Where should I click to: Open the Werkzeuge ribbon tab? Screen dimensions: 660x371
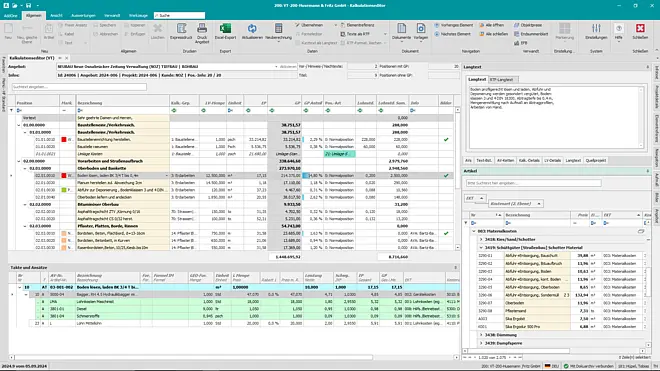pos(138,16)
